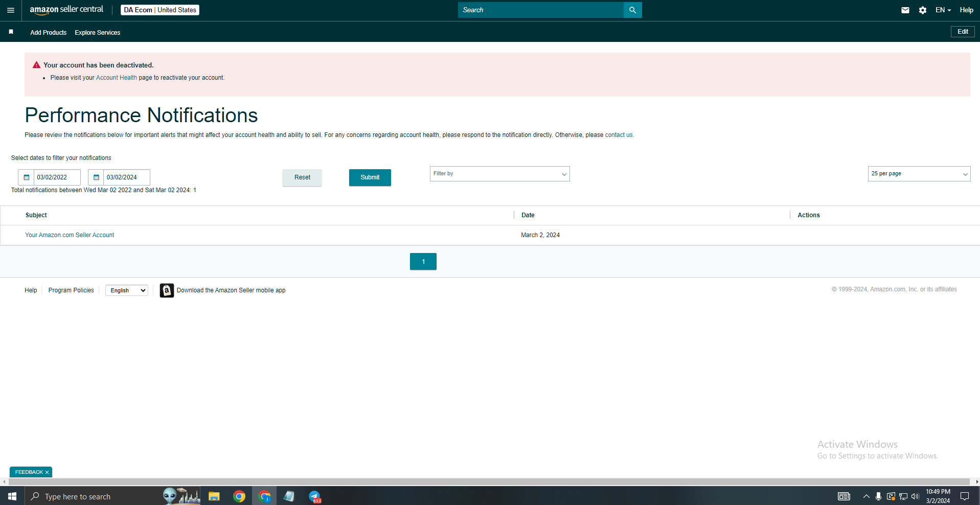This screenshot has width=980, height=505.
Task: Expand the Filter by dropdown
Action: click(x=499, y=174)
